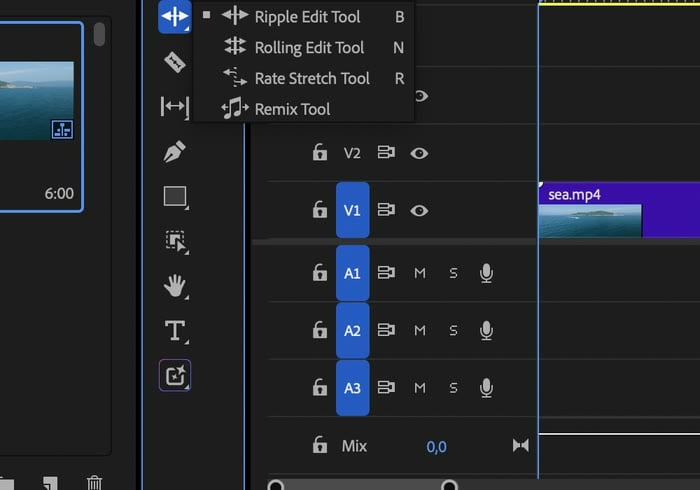
Task: Toggle lock on Mix track
Action: (320, 445)
